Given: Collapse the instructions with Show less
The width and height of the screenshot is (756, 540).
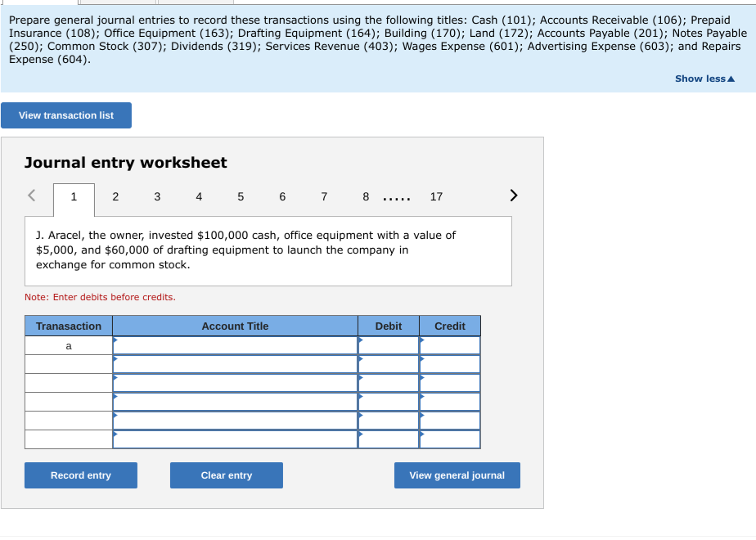Looking at the screenshot, I should pyautogui.click(x=704, y=78).
